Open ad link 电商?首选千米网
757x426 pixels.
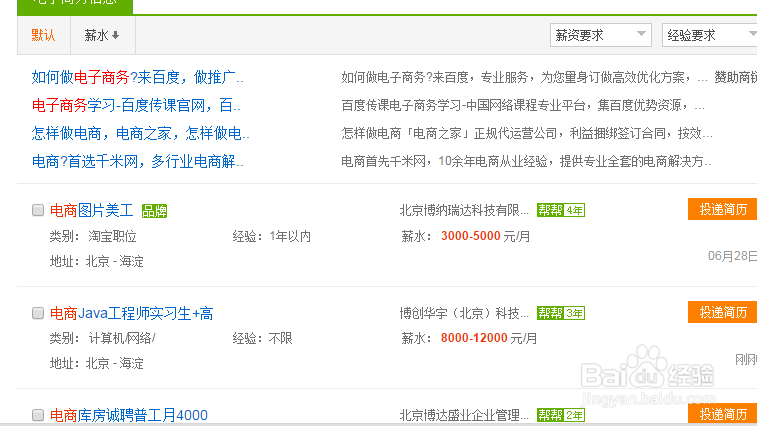pyautogui.click(x=138, y=161)
